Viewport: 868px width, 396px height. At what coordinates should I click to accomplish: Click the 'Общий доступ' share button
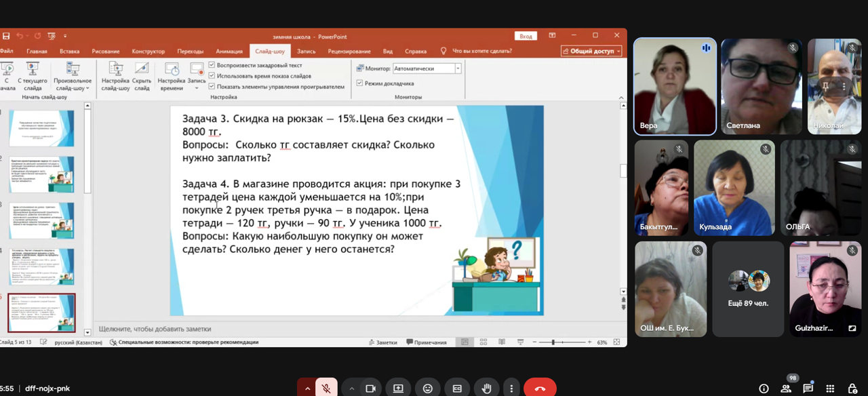point(591,51)
